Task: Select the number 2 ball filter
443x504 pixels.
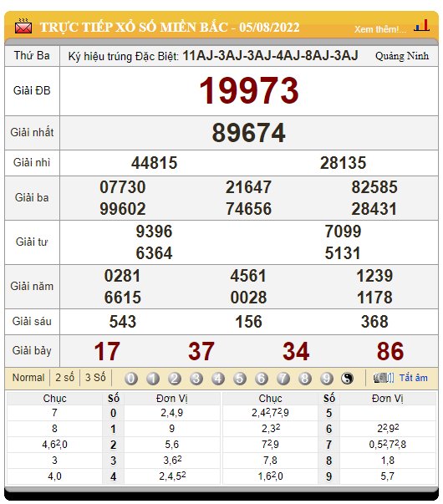Action: point(174,379)
